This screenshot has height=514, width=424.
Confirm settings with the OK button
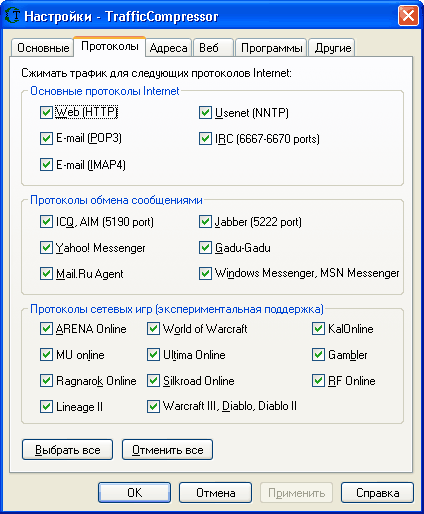click(x=134, y=492)
